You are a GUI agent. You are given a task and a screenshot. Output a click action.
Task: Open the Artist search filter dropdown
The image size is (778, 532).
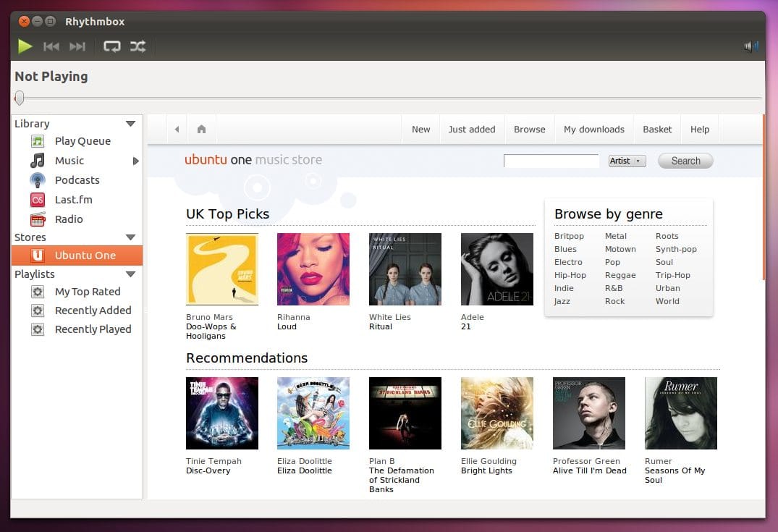(626, 160)
